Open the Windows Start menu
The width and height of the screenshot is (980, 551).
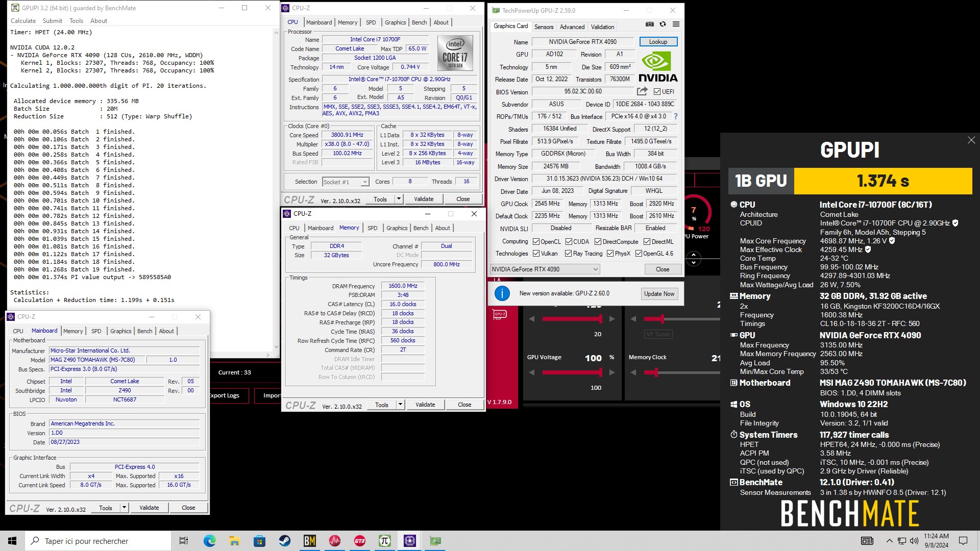(12, 541)
